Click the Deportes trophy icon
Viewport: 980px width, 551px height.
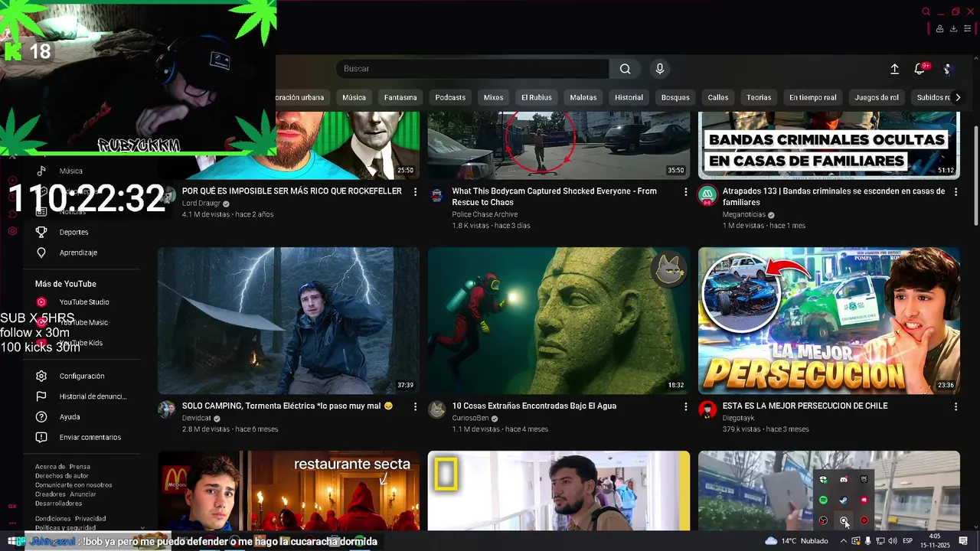(41, 232)
